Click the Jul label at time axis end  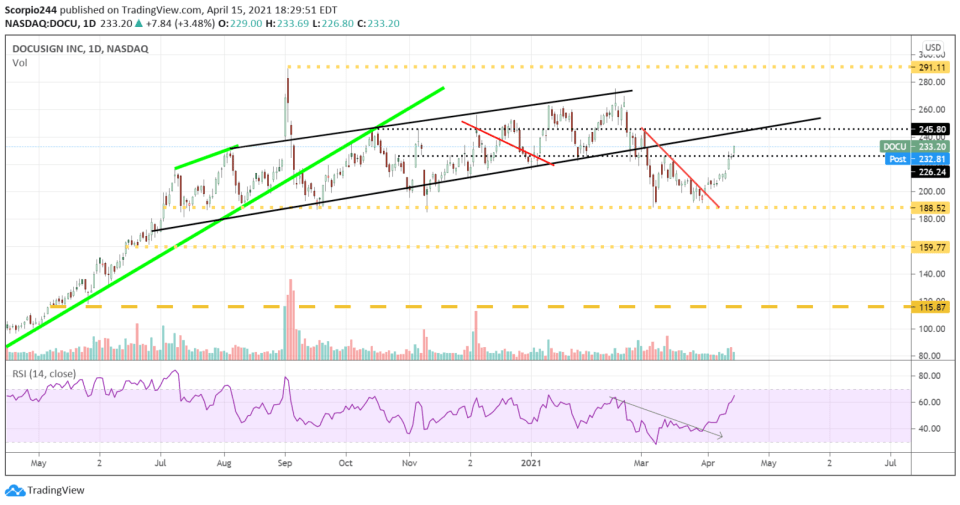(x=890, y=463)
